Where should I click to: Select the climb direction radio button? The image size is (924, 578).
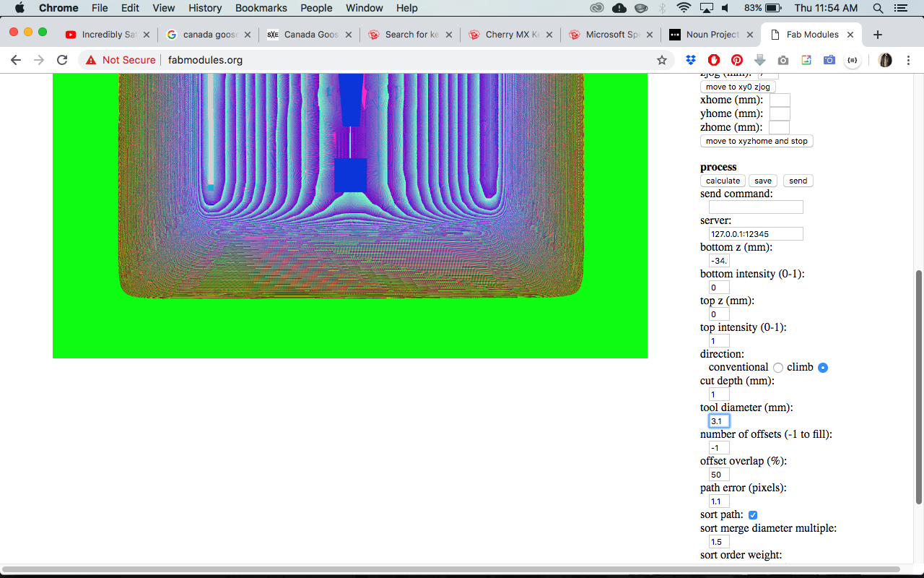coord(823,368)
